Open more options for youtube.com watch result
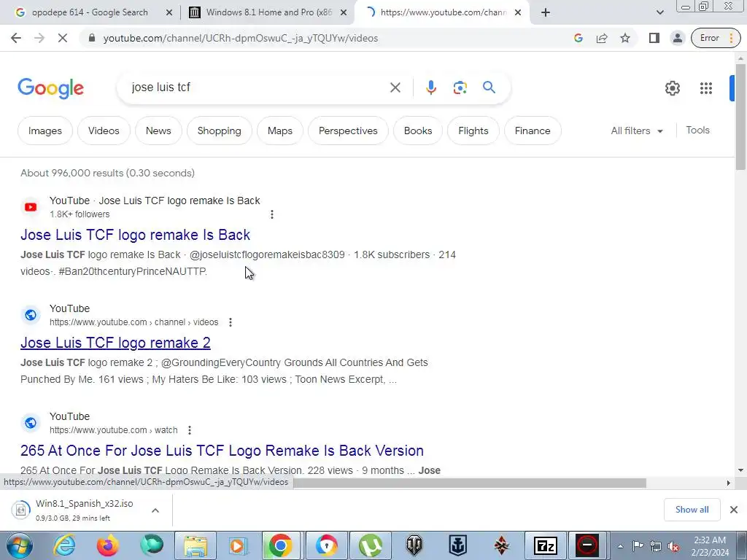 point(189,430)
